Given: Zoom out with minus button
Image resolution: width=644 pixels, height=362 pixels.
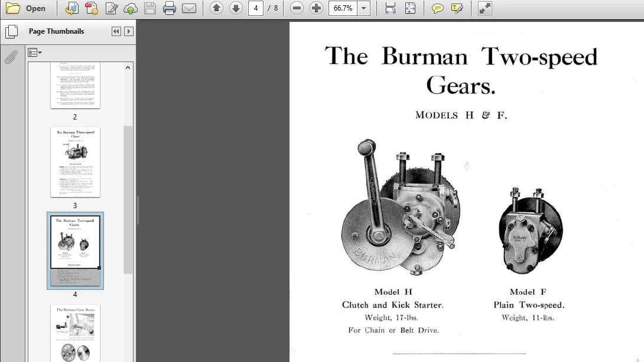Looking at the screenshot, I should coord(297,8).
